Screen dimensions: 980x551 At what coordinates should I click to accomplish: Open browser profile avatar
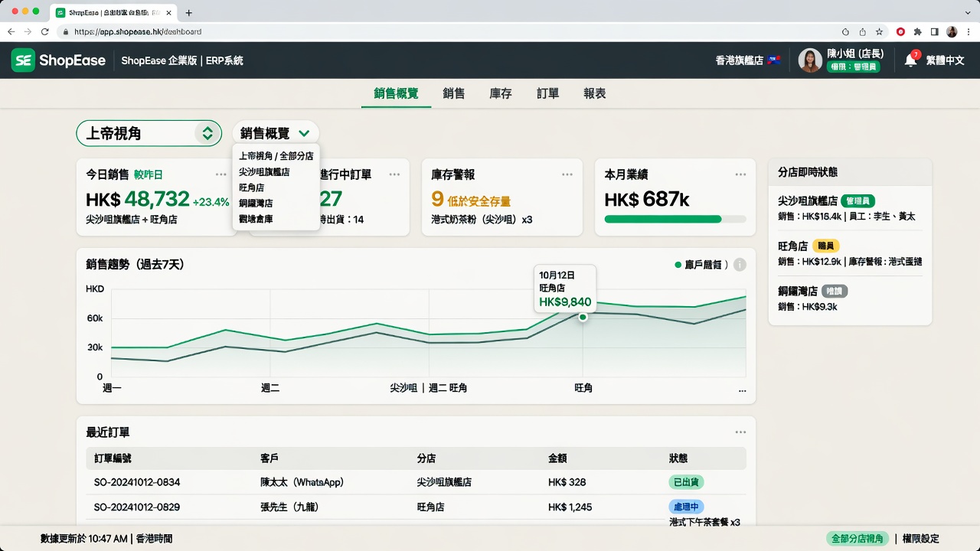[952, 32]
